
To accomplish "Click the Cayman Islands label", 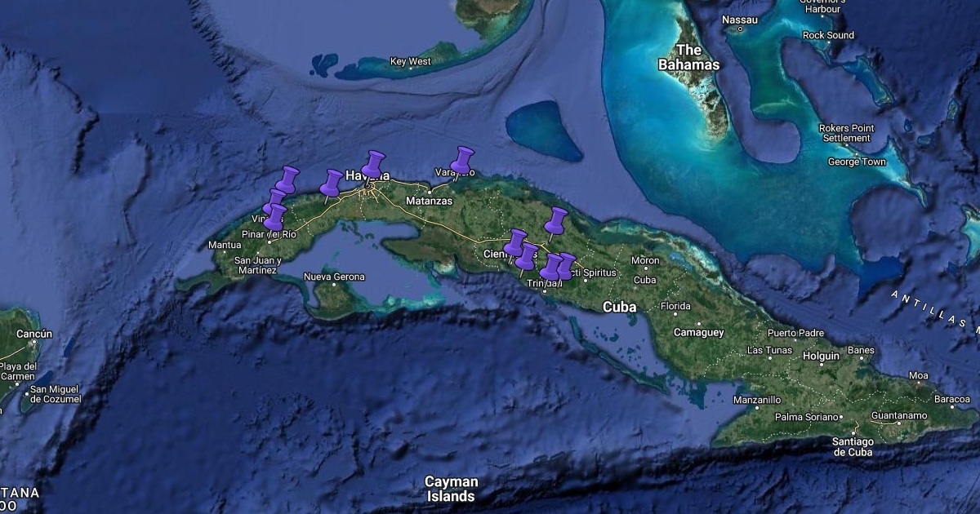I will tap(451, 489).
